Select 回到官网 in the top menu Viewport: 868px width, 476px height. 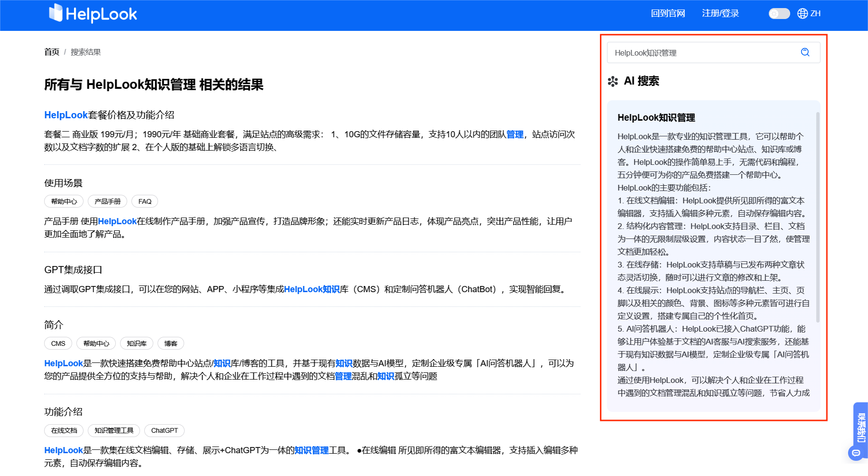668,13
